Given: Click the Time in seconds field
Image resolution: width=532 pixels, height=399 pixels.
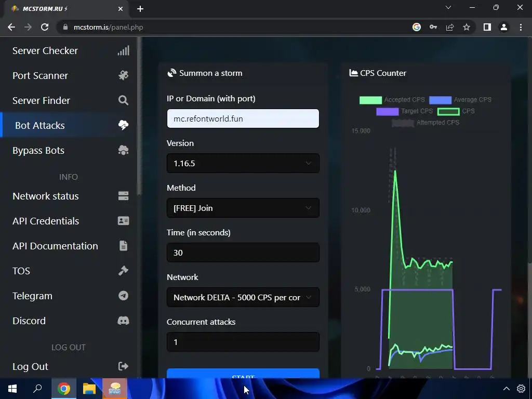Looking at the screenshot, I should click(243, 252).
